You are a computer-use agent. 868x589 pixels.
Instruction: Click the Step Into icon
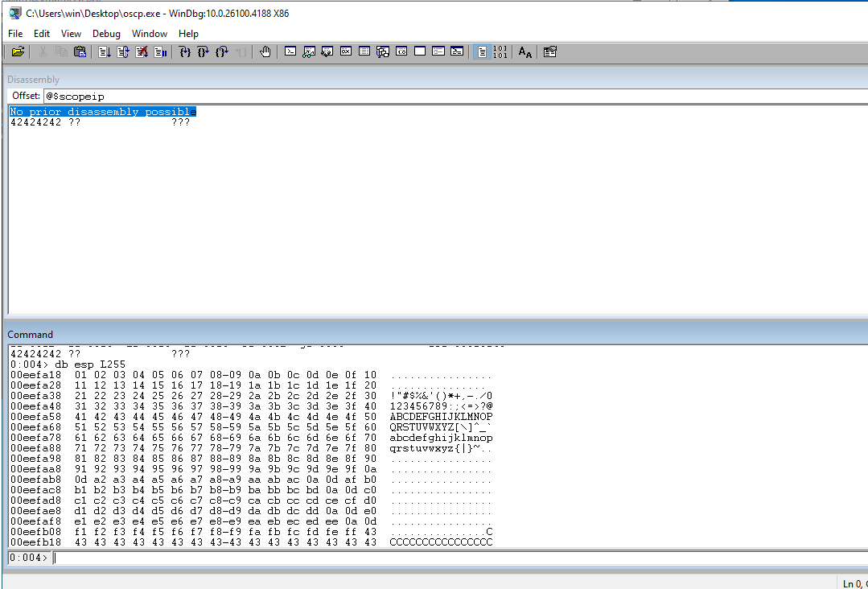(185, 52)
